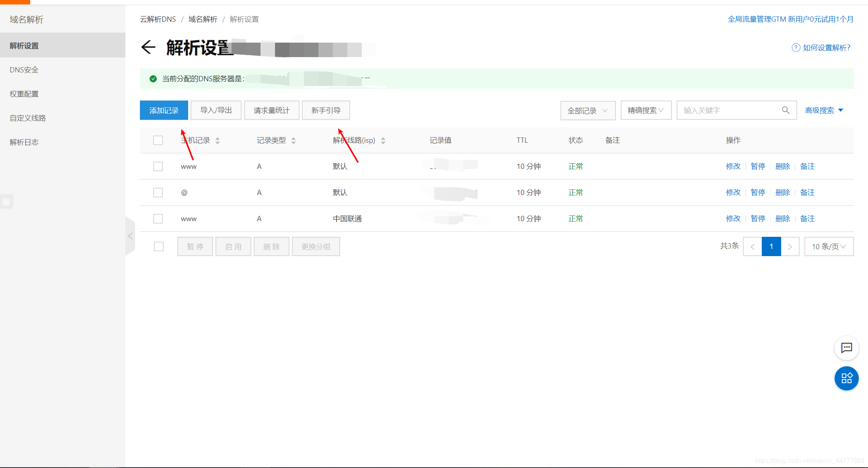Click the batch 删除 button below table
868x468 pixels.
coord(271,246)
